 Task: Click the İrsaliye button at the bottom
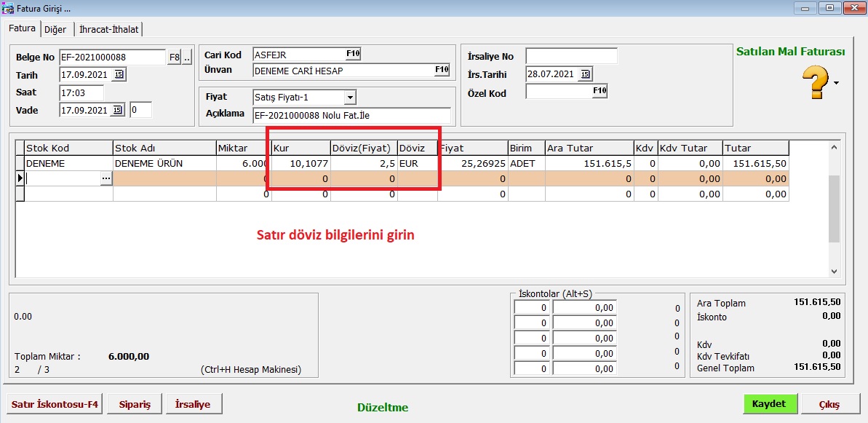click(x=194, y=404)
